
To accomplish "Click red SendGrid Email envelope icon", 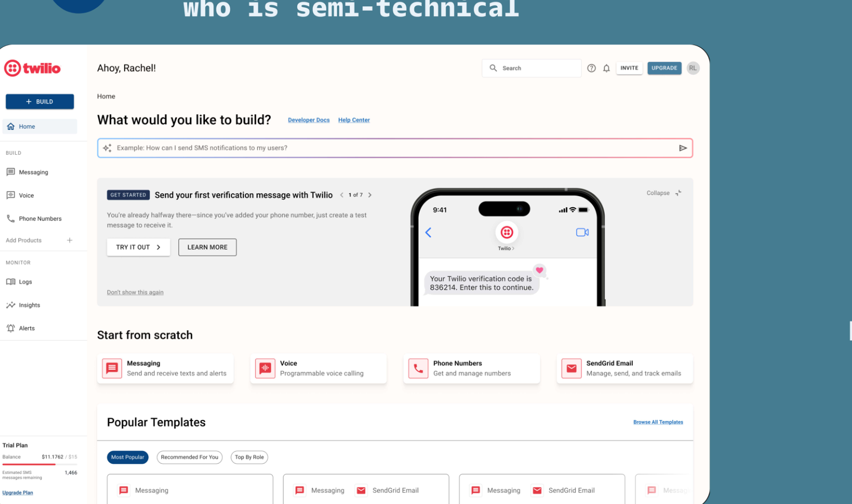I will [x=571, y=368].
